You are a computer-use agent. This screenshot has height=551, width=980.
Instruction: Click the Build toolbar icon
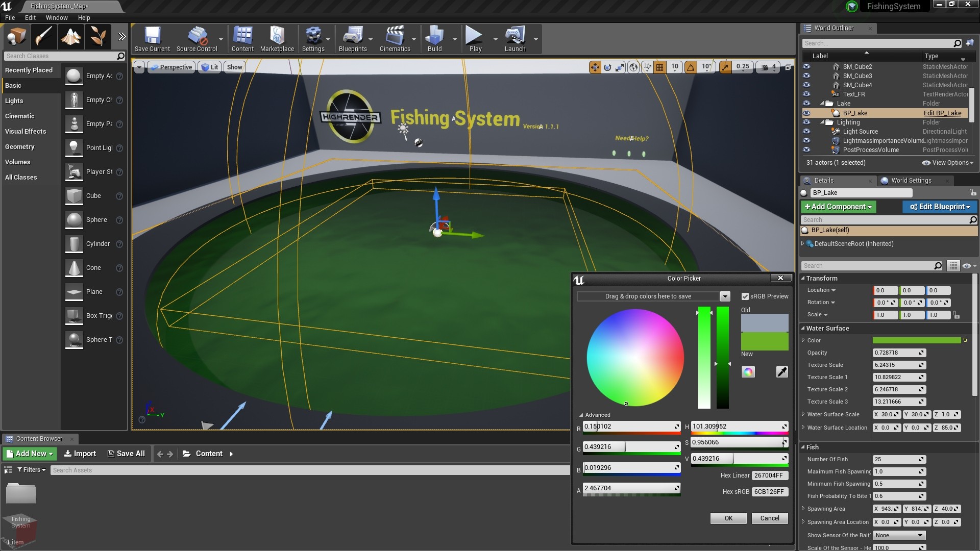(x=435, y=39)
